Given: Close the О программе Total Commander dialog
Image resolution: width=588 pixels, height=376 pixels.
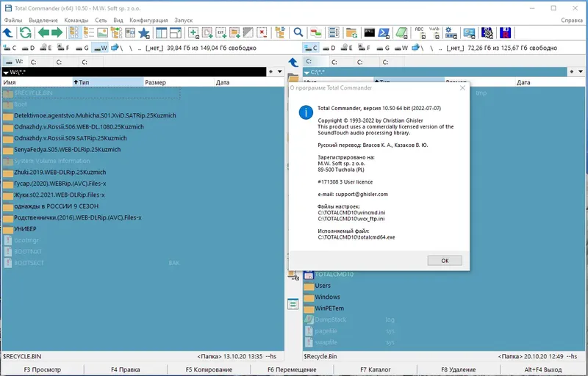Looking at the screenshot, I should click(x=462, y=87).
